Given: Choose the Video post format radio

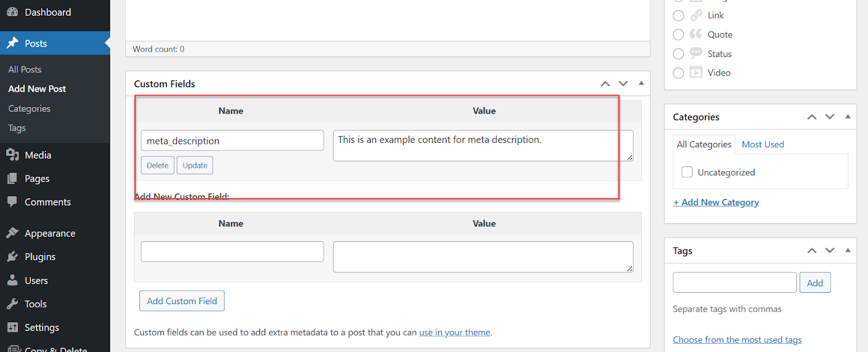Looking at the screenshot, I should pyautogui.click(x=678, y=73).
